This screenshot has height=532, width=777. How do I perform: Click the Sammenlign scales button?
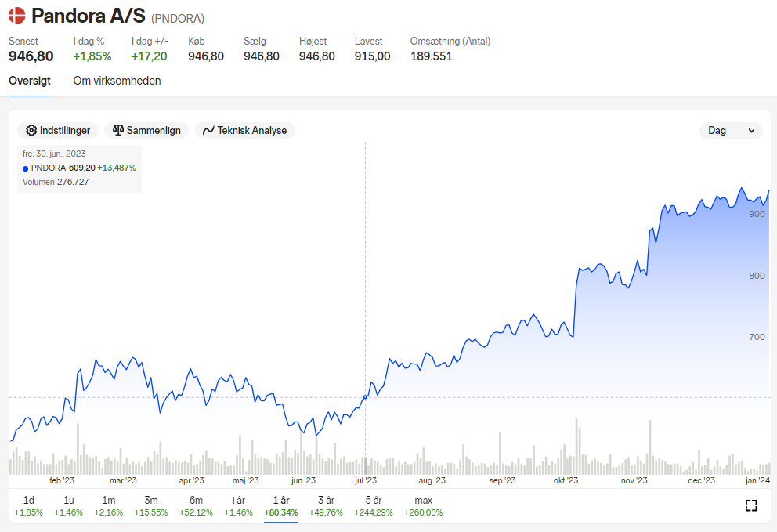pos(146,130)
